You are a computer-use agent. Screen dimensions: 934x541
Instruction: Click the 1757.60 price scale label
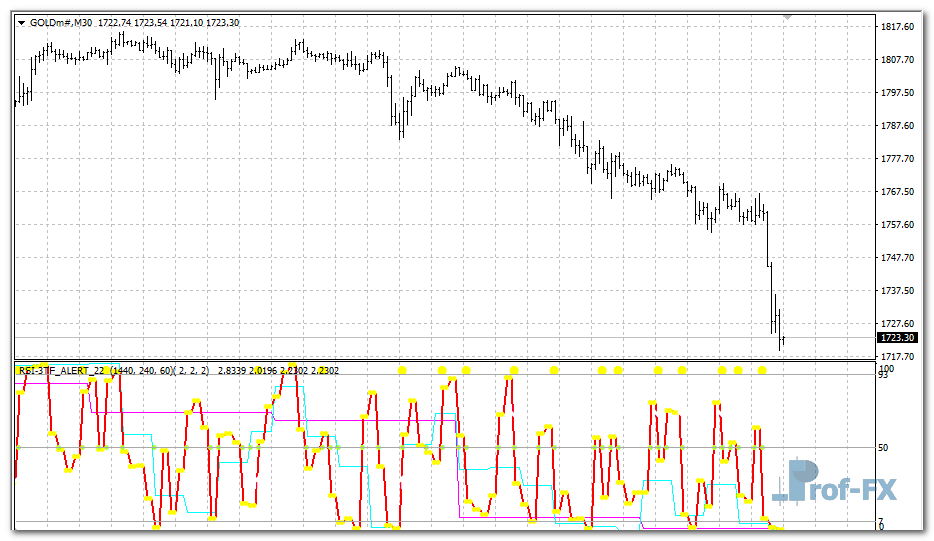coord(896,224)
